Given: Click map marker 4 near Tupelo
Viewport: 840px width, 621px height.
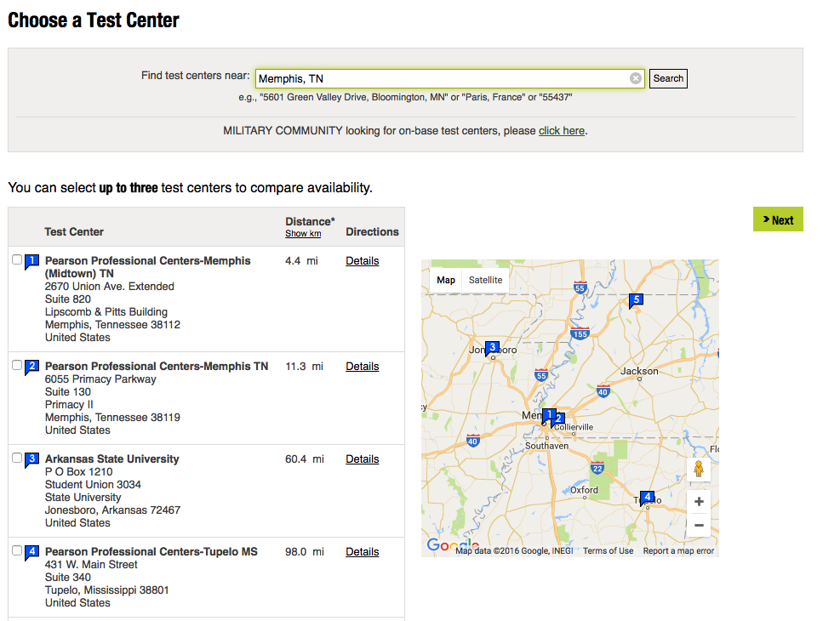Looking at the screenshot, I should coord(647,496).
